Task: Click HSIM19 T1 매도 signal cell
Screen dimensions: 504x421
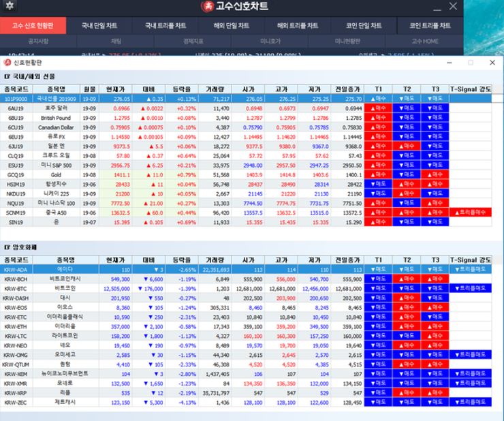Action: click(378, 185)
